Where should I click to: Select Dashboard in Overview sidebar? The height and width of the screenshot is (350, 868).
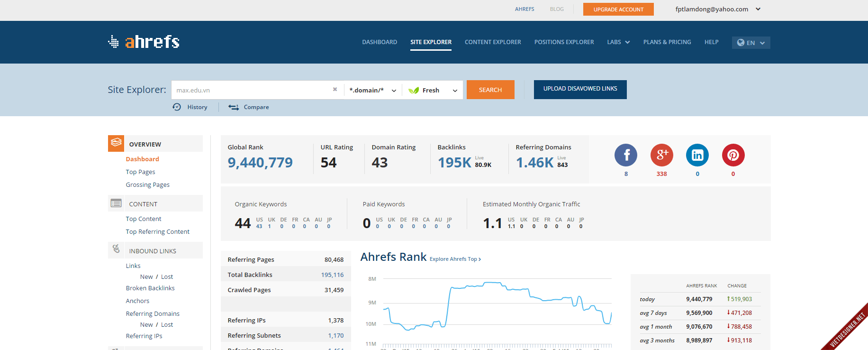click(142, 159)
